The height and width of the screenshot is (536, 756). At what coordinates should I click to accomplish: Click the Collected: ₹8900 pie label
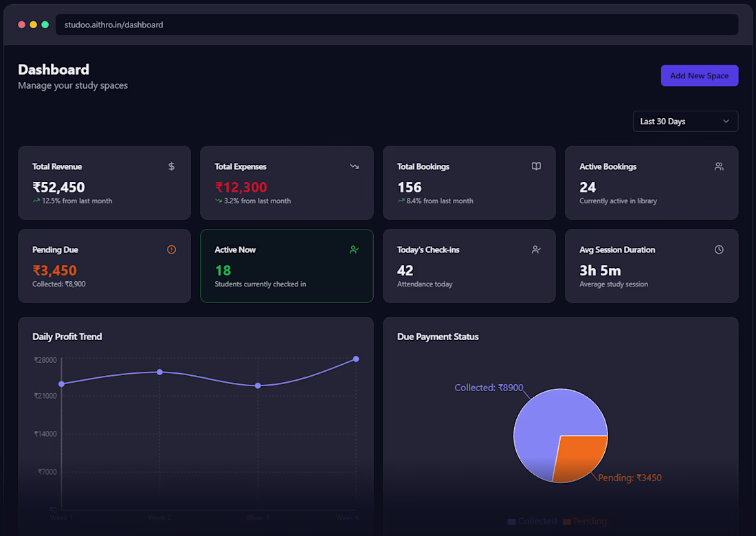coord(489,388)
